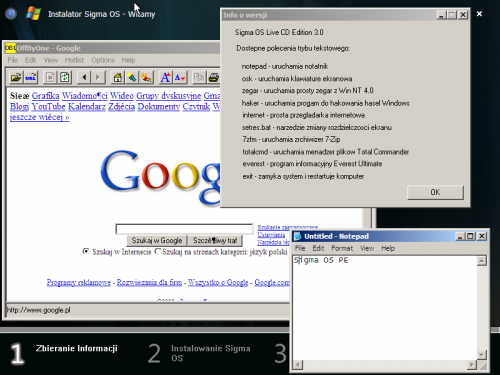This screenshot has width=500, height=375.
Task: Open the 'jeszcze więcej' link
Action: [39, 117]
